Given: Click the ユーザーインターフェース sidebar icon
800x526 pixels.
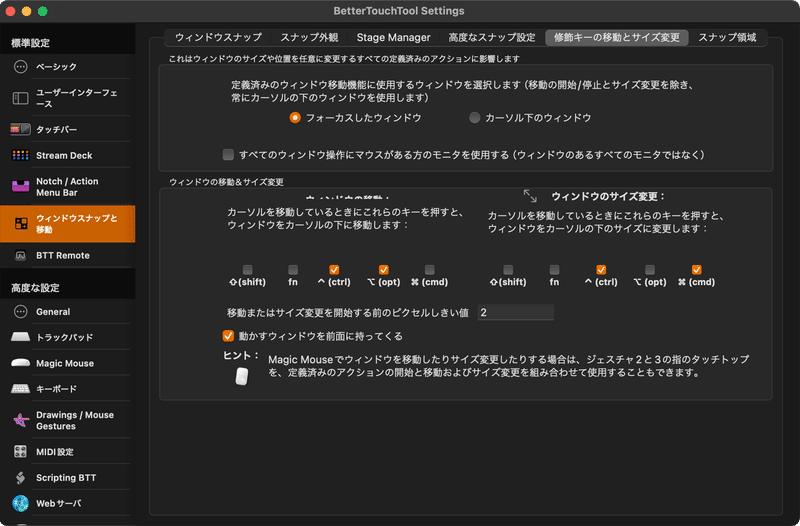Looking at the screenshot, I should tap(20, 98).
